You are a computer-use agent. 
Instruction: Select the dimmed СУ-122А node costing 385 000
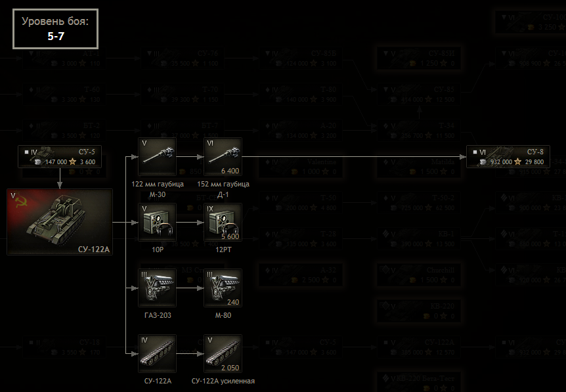click(419, 347)
